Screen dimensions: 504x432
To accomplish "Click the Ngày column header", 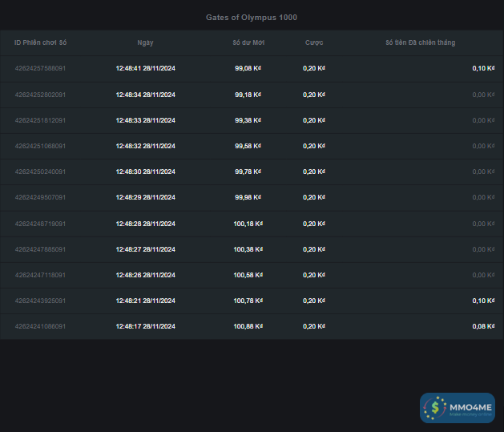I will click(x=145, y=42).
